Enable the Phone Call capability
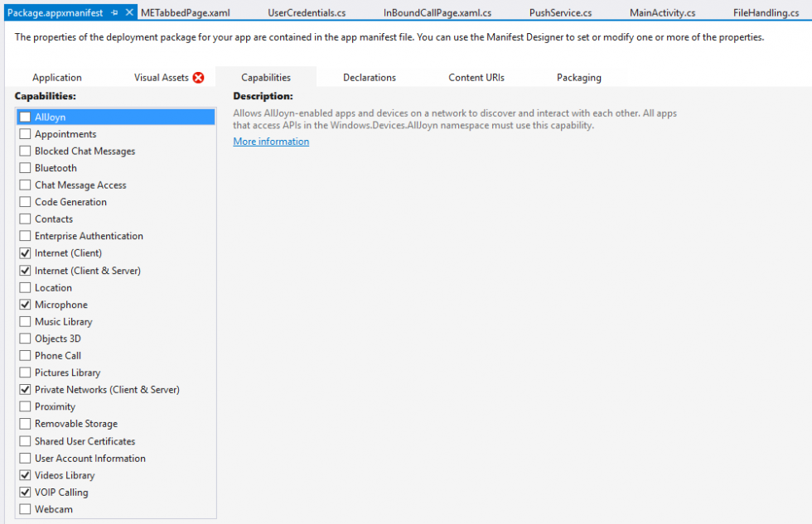The height and width of the screenshot is (524, 812). coord(24,355)
